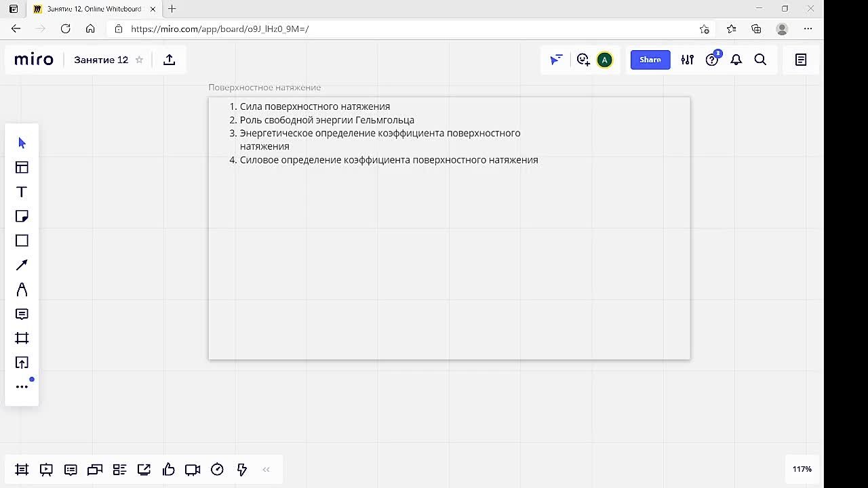868x488 pixels.
Task: Open browser Collections icon
Action: pyautogui.click(x=756, y=29)
